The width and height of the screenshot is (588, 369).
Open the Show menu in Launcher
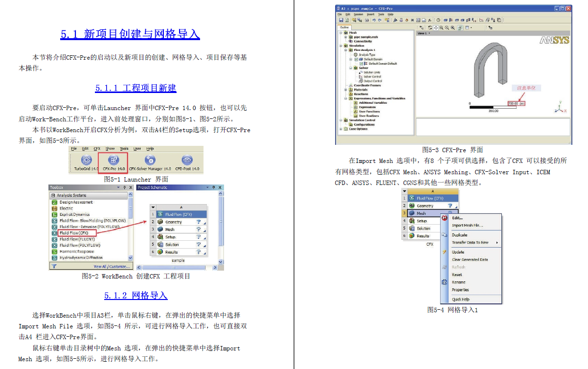click(x=111, y=149)
